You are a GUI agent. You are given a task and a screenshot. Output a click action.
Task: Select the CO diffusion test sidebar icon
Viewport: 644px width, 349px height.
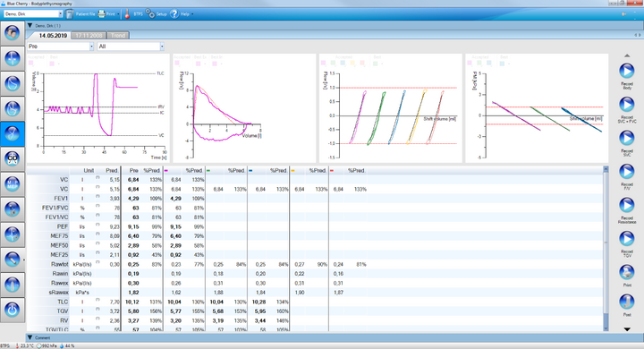(13, 158)
